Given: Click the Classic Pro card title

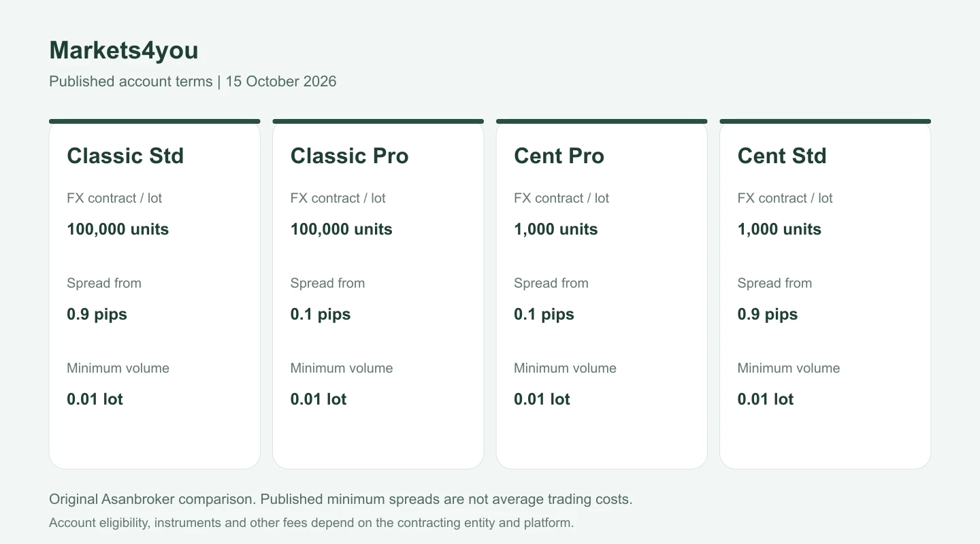Looking at the screenshot, I should (349, 156).
